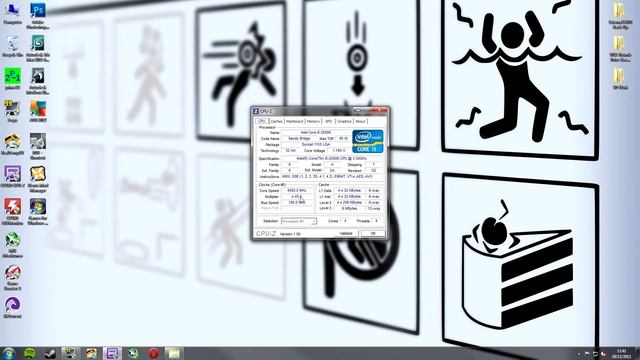
Task: Open the Windows-flag games desktop shortcut
Action: point(38,212)
